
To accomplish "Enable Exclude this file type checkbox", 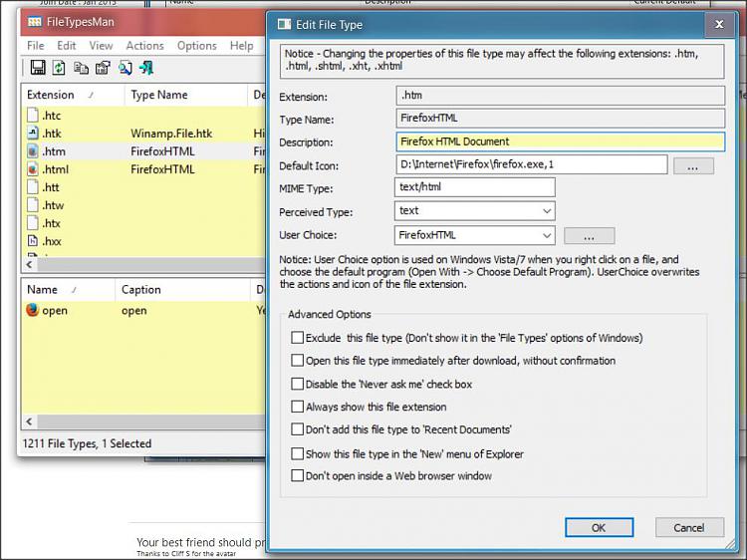I will [297, 338].
